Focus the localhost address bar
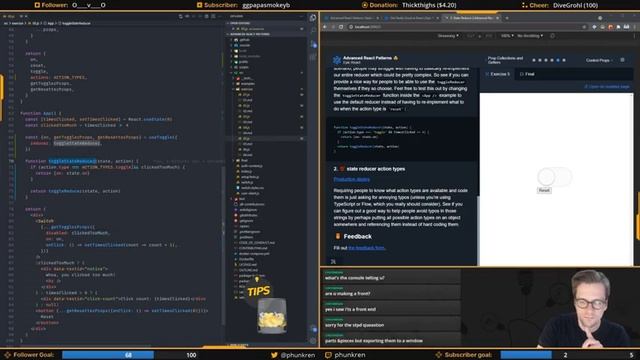The width and height of the screenshot is (640, 360). click(465, 27)
